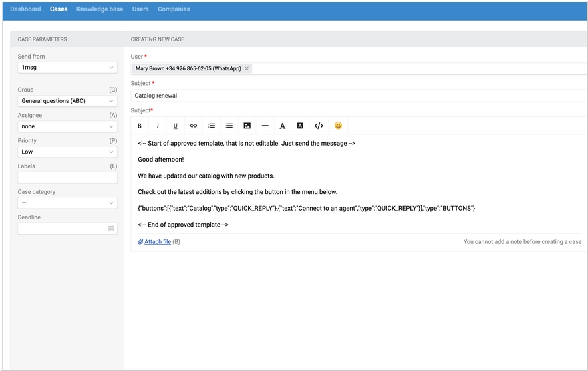The image size is (588, 371).
Task: Click the Attach file link
Action: [x=157, y=242]
